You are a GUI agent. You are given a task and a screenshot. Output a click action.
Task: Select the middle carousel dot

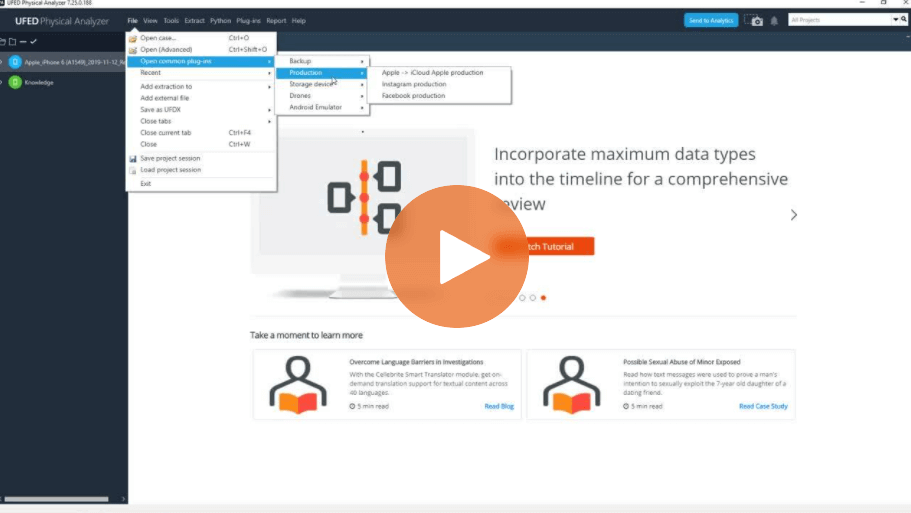(532, 298)
